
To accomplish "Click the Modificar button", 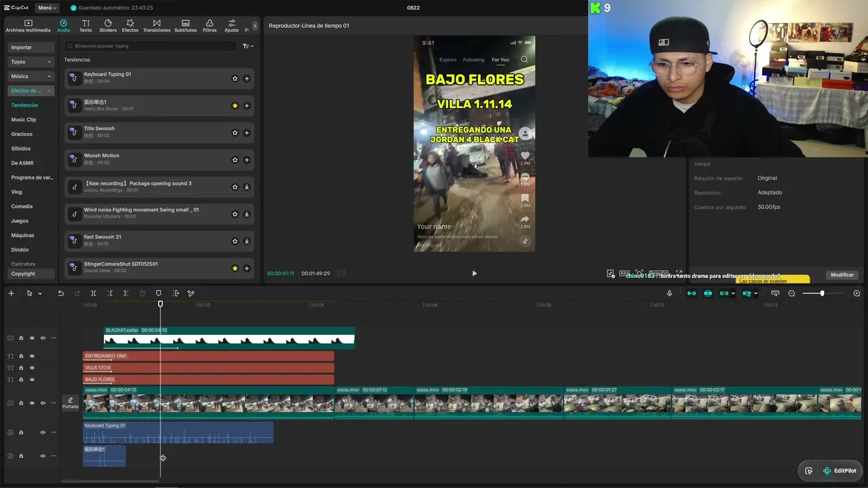I will coord(842,275).
